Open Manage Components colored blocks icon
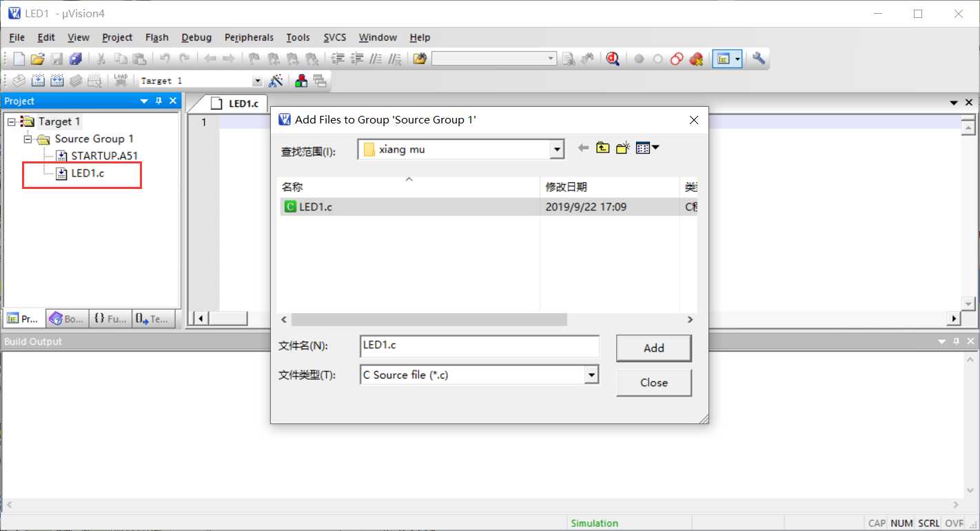980x531 pixels. 301,81
